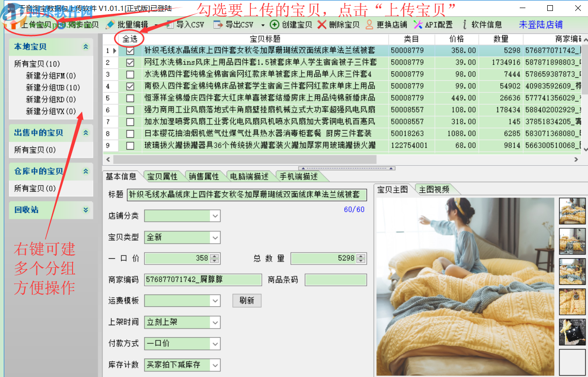
Task: Click the 商家编码 input field
Action: click(203, 280)
